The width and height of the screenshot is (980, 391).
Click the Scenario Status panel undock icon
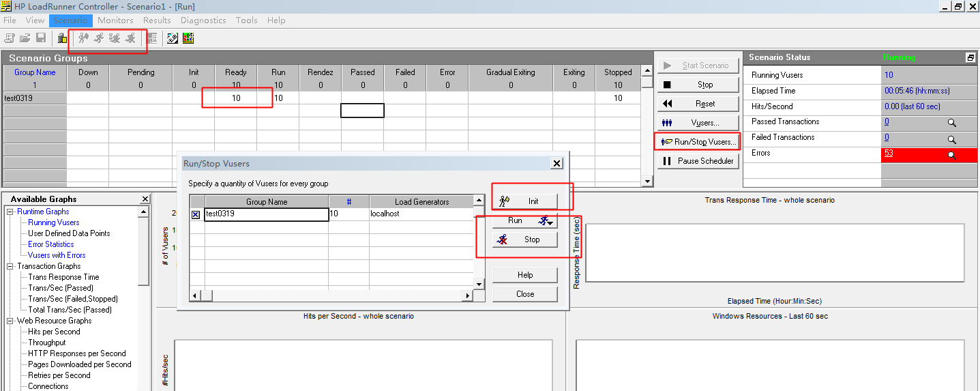point(970,58)
